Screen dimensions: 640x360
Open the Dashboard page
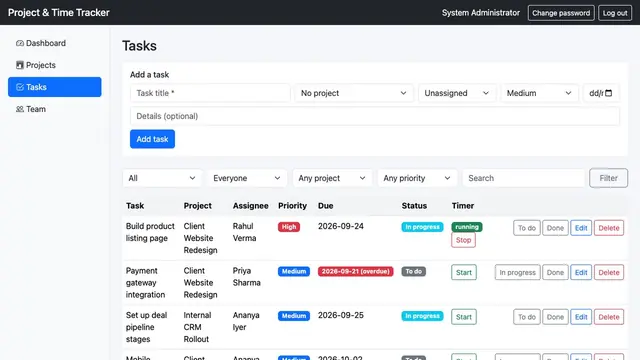pyautogui.click(x=55, y=43)
